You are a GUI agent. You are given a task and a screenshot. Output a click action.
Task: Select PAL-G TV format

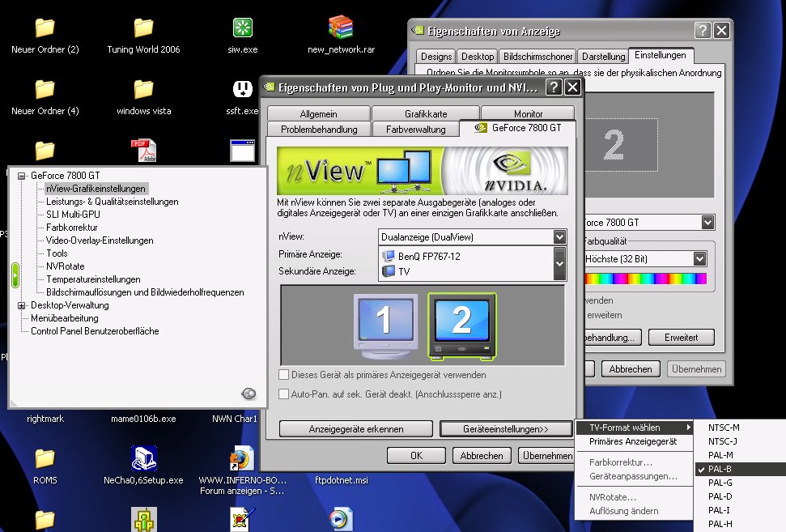coord(740,483)
